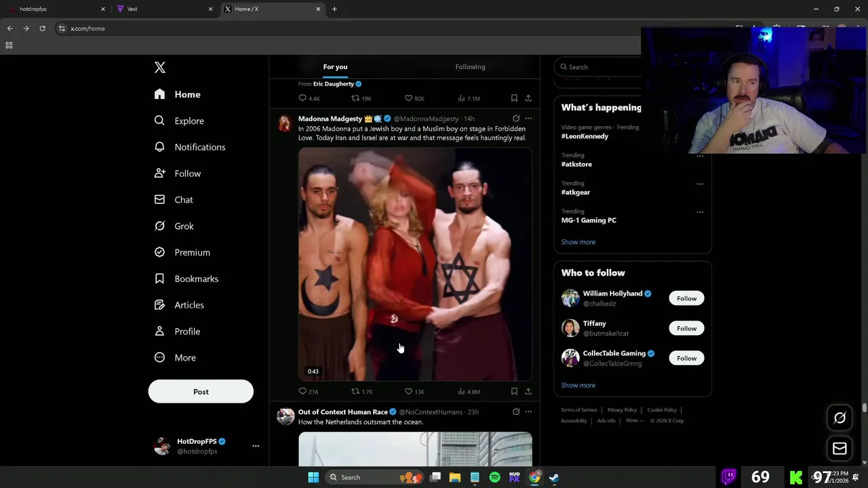Open more options for MG-1 Gaming PC
Screen dimensions: 868x488
[700, 212]
